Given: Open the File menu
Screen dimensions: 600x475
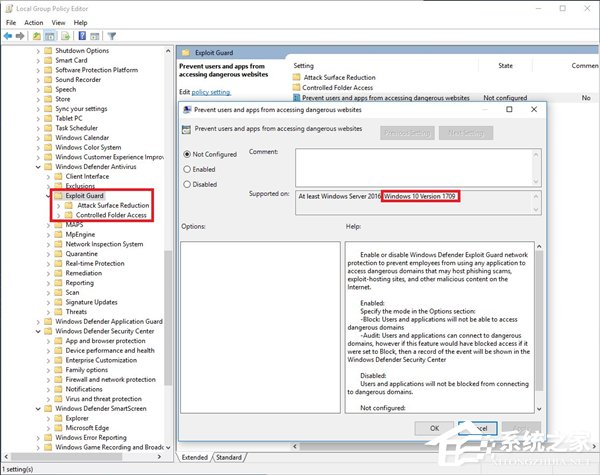Looking at the screenshot, I should coord(11,23).
